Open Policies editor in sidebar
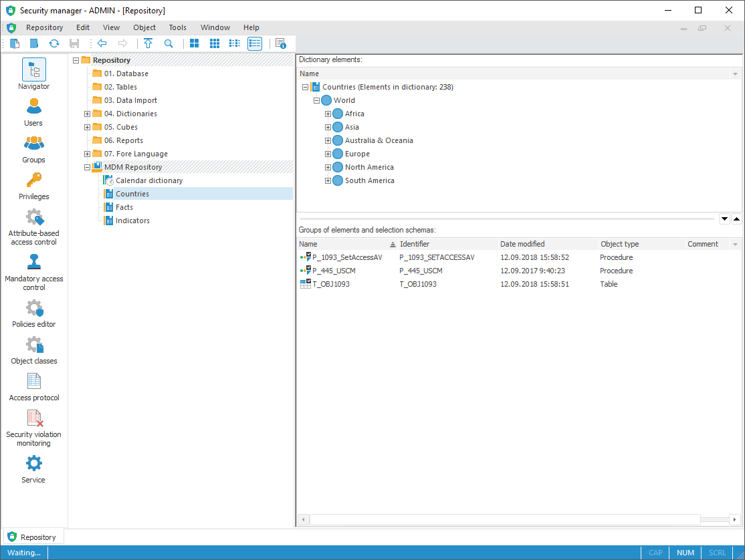Viewport: 745px width, 560px height. click(x=33, y=313)
